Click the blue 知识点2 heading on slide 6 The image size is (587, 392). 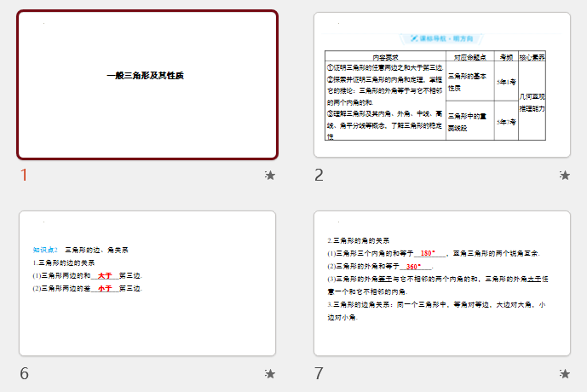click(44, 251)
